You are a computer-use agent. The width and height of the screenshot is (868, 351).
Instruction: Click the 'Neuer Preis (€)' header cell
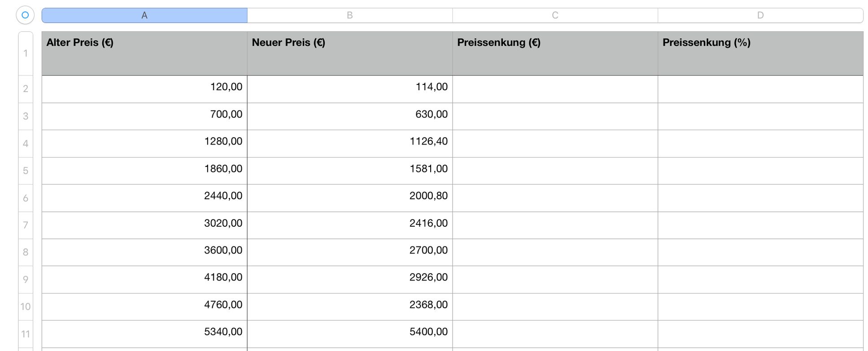[350, 53]
